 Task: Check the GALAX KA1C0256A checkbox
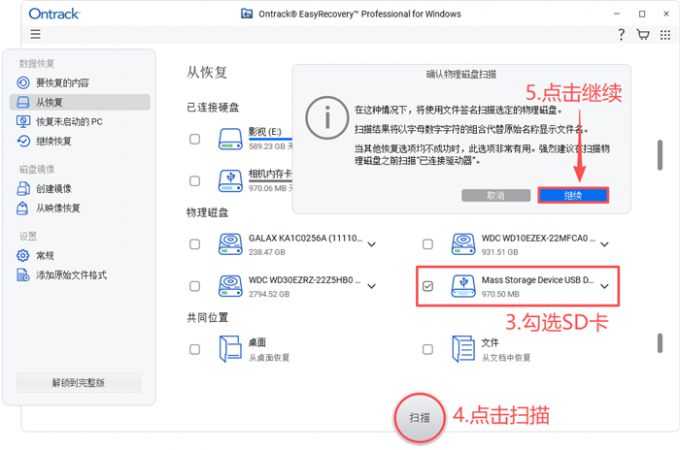pyautogui.click(x=195, y=244)
